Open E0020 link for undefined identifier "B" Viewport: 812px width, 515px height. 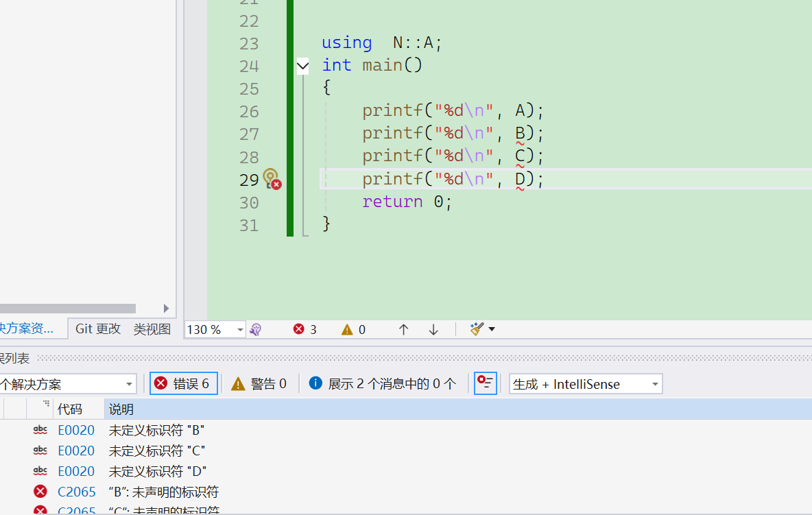pyautogui.click(x=76, y=430)
